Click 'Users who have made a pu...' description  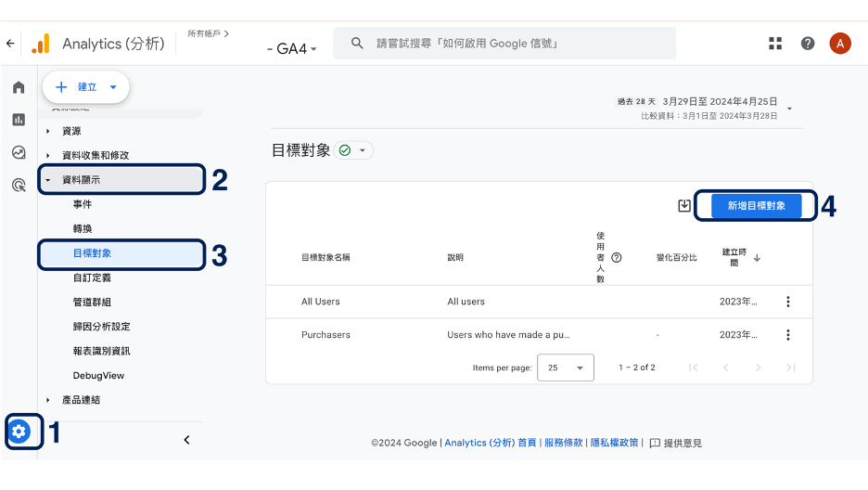(508, 335)
